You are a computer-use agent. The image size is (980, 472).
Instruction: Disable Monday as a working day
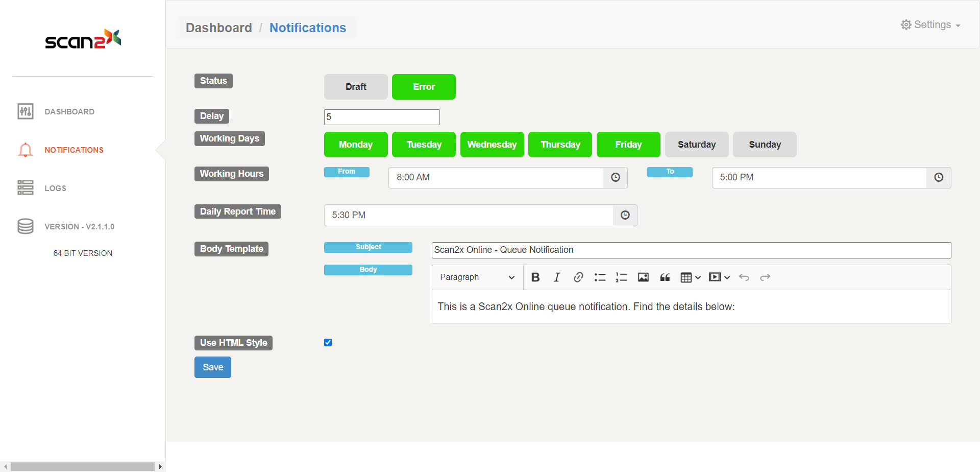356,145
